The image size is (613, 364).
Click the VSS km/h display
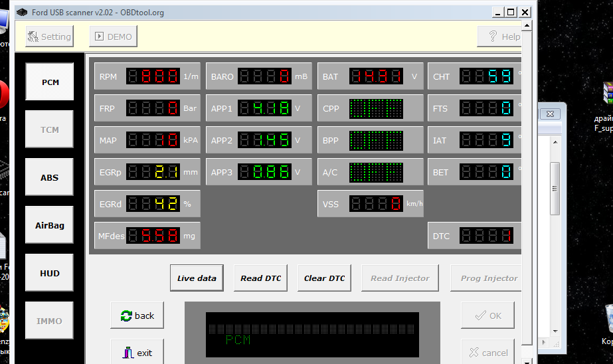tap(376, 204)
